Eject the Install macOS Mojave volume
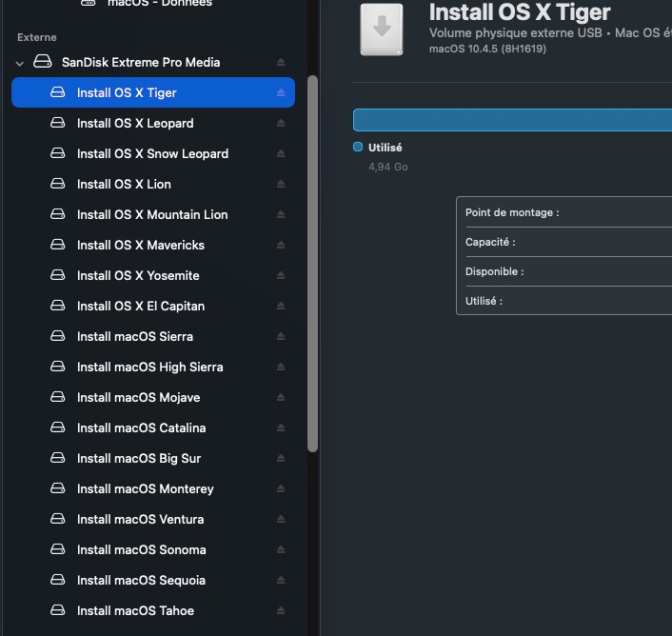Image resolution: width=672 pixels, height=636 pixels. point(281,397)
